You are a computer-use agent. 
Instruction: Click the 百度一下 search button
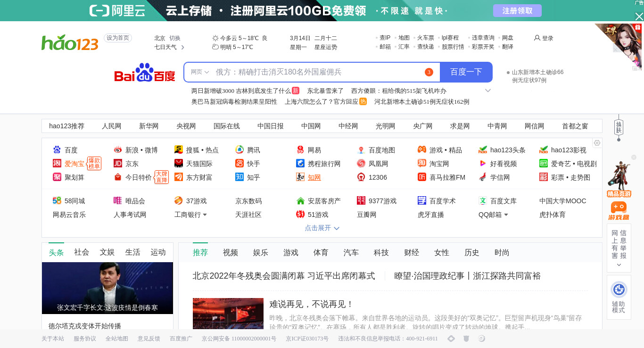coord(466,72)
